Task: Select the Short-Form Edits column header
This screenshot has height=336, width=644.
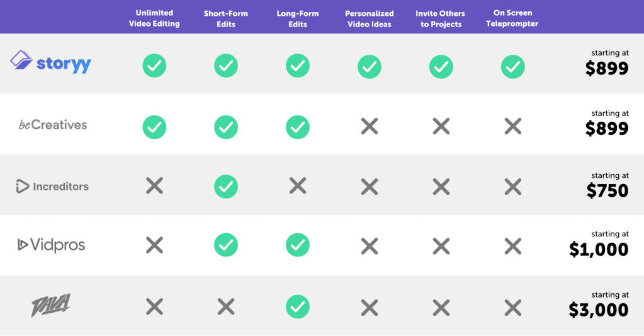Action: click(226, 18)
